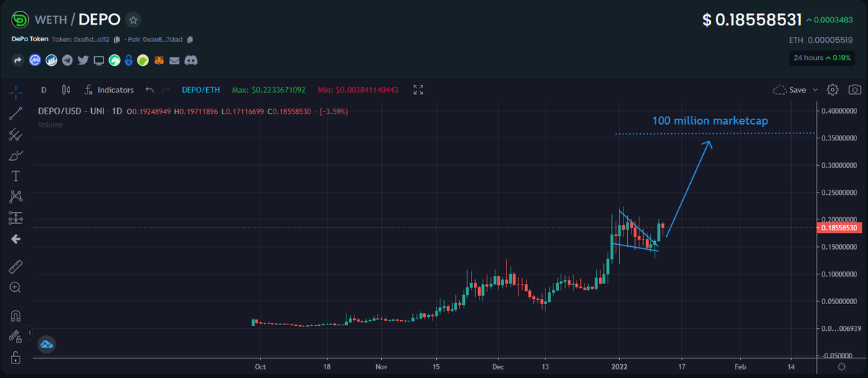The width and height of the screenshot is (868, 378).
Task: Open the Twitter link icon
Action: pos(83,61)
